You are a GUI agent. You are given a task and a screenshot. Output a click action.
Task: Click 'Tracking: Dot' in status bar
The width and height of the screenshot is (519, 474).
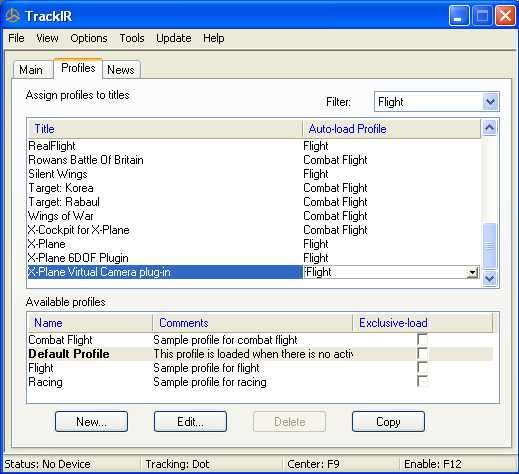pyautogui.click(x=177, y=464)
